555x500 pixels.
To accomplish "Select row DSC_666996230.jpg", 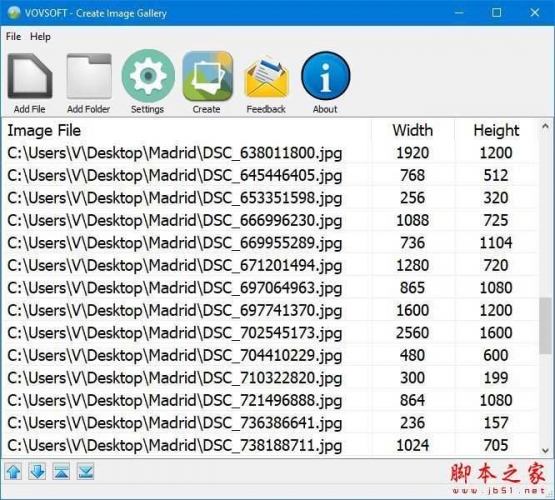I will point(271,220).
